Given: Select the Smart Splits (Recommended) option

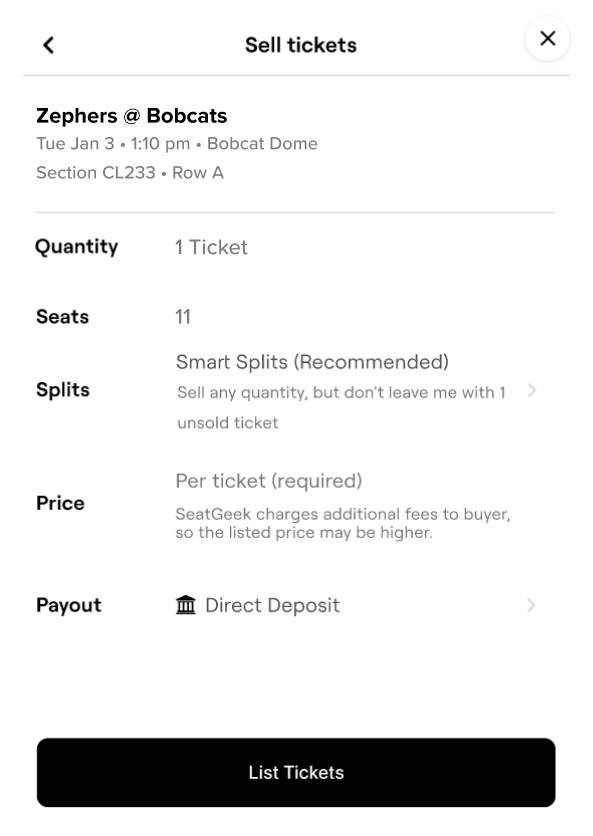Looking at the screenshot, I should pos(311,362).
